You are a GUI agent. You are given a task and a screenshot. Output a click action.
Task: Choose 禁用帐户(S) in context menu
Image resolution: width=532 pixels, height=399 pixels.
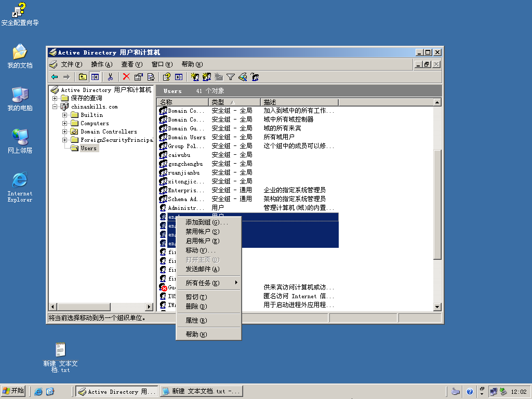click(209, 232)
